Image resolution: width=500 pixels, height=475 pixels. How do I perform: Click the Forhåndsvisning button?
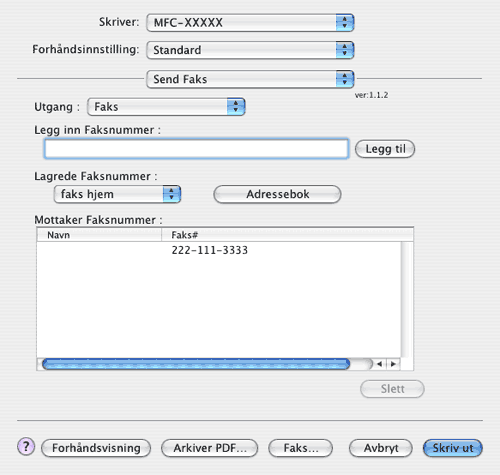coord(96,448)
